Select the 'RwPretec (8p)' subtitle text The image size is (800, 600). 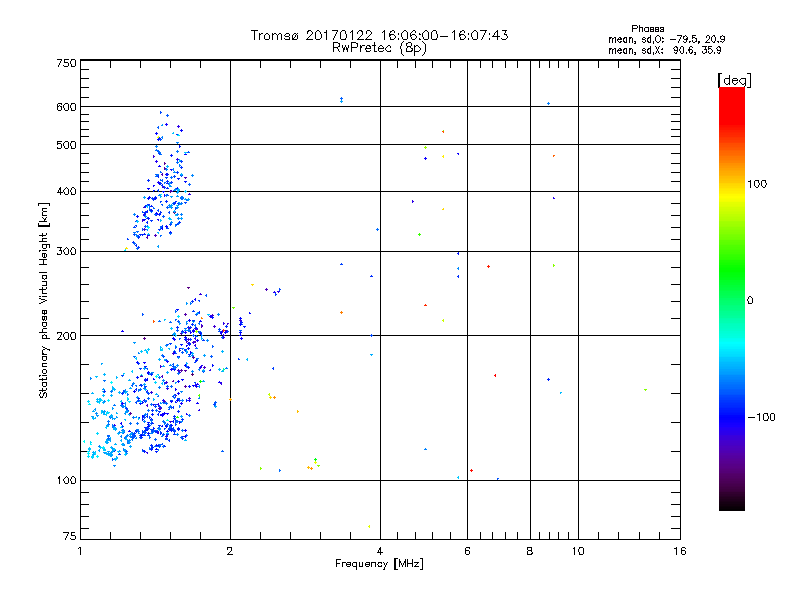tap(379, 48)
